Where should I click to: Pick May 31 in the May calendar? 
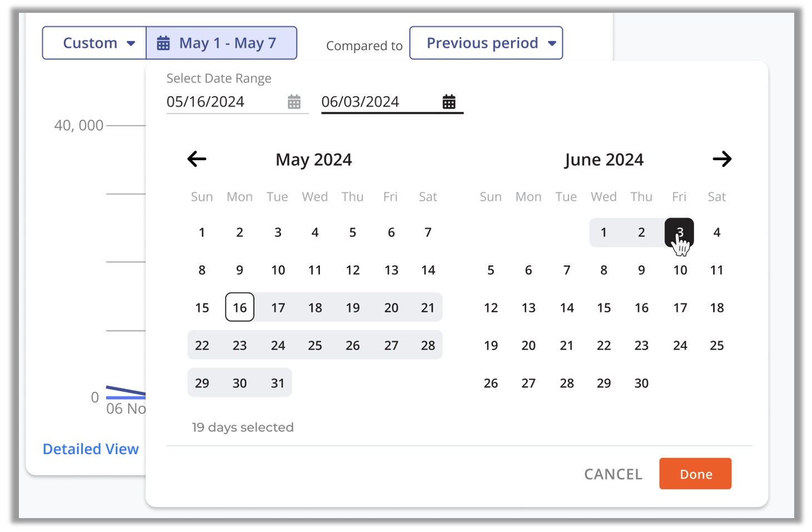[278, 383]
